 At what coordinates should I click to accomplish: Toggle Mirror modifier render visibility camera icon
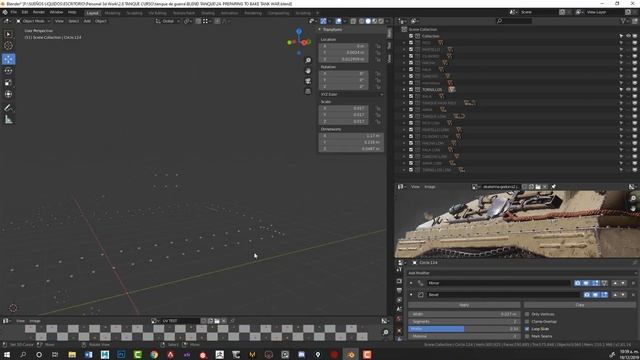(578, 283)
